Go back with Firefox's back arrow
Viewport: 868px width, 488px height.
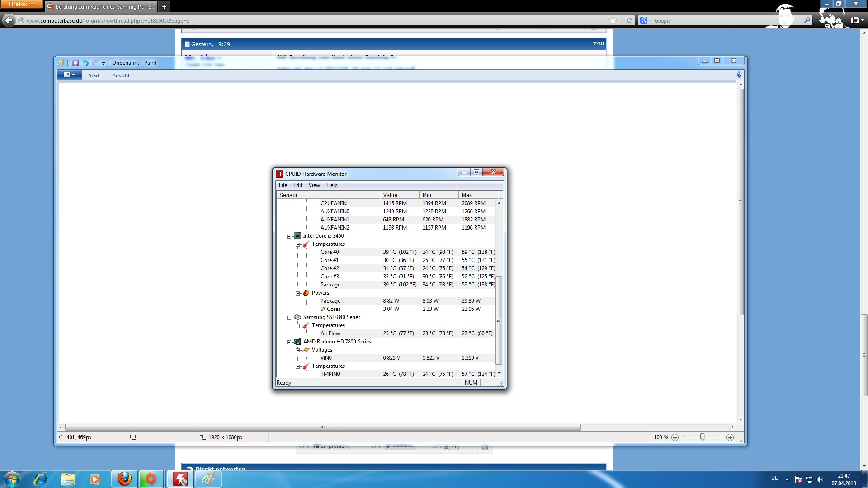pos(9,20)
